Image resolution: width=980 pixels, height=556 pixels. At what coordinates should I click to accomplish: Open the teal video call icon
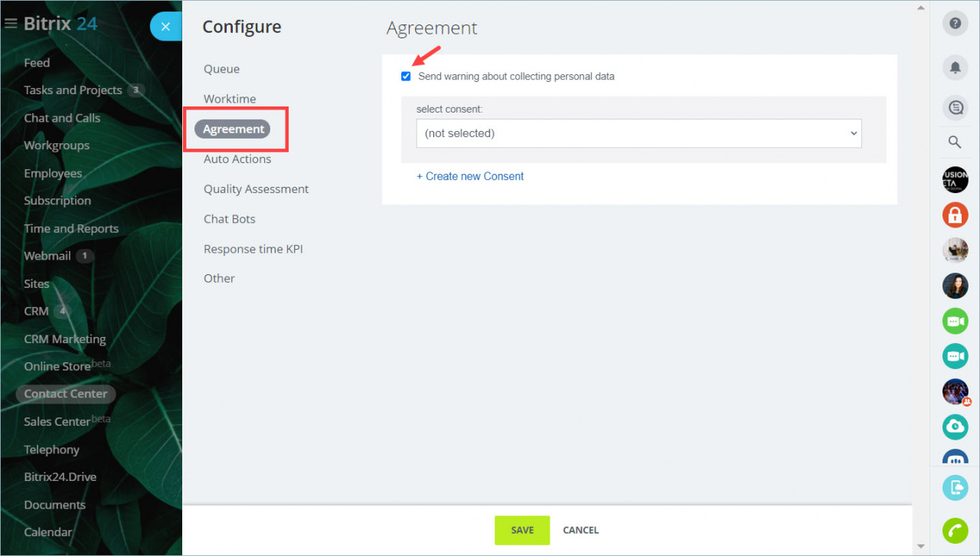(955, 356)
